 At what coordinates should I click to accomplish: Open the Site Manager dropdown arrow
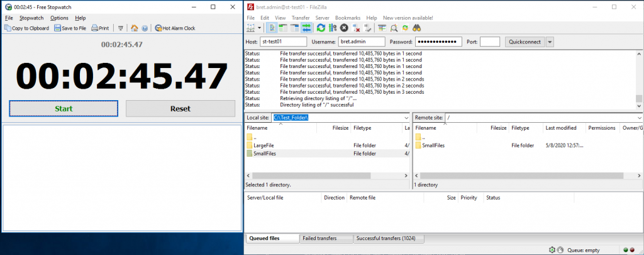point(260,28)
